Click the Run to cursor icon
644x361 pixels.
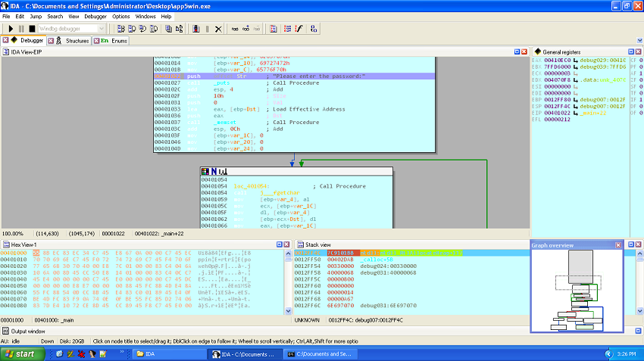click(x=154, y=29)
